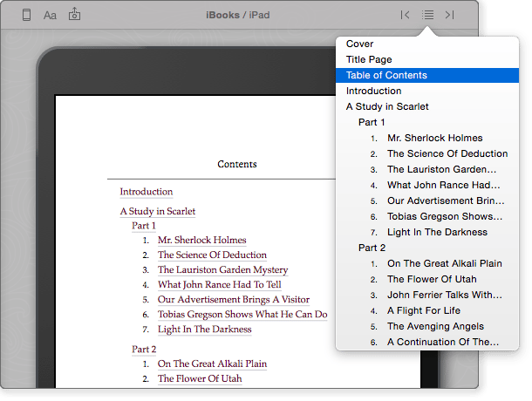Toggle the table of contents list icon
This screenshot has height=401, width=532.
(x=427, y=15)
